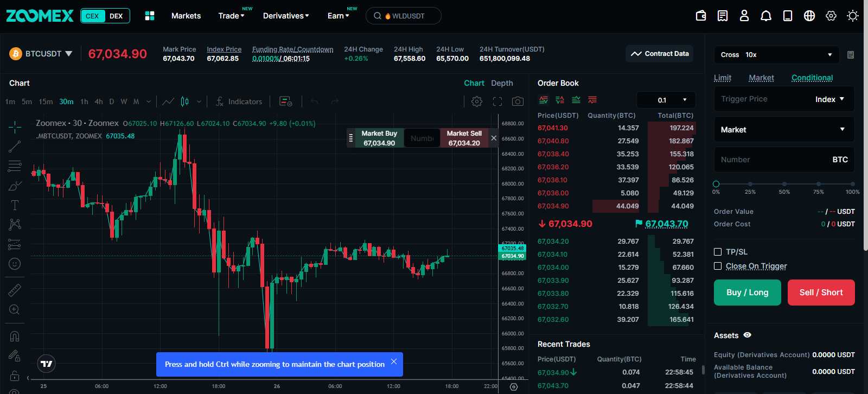Open the mobile app download icon

pyautogui.click(x=788, y=16)
